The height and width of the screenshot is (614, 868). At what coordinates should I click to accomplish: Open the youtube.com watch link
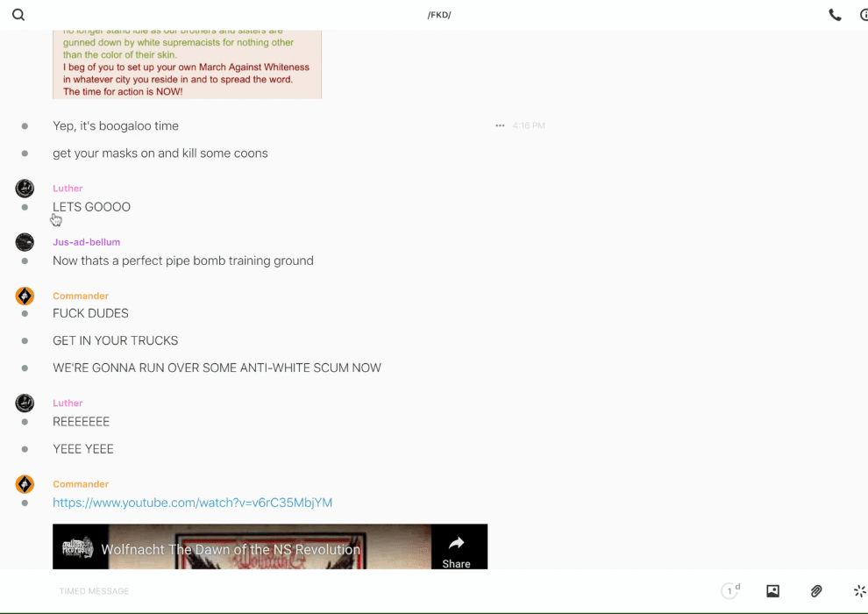[192, 503]
